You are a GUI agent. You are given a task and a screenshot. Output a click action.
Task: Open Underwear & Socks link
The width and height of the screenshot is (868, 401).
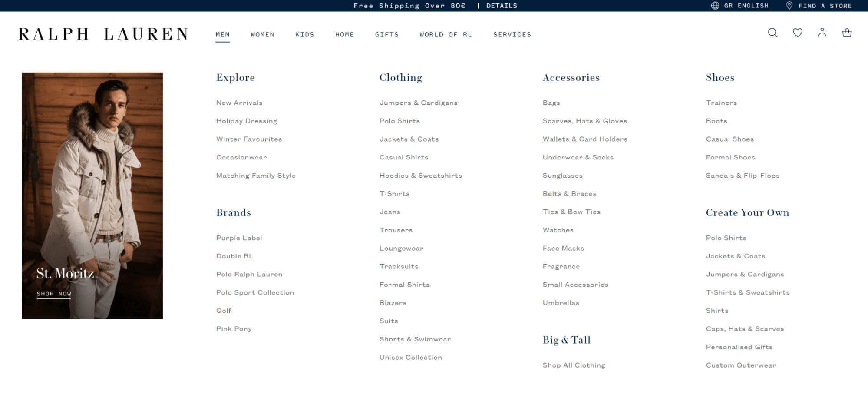(578, 157)
